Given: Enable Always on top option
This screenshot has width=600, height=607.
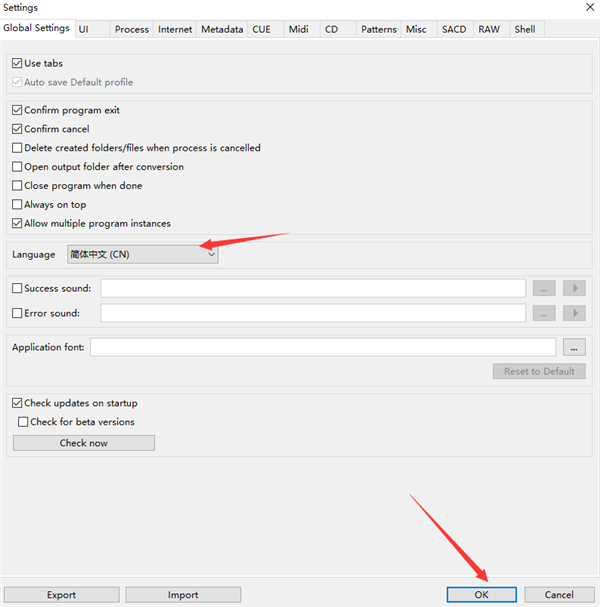Looking at the screenshot, I should (x=17, y=205).
